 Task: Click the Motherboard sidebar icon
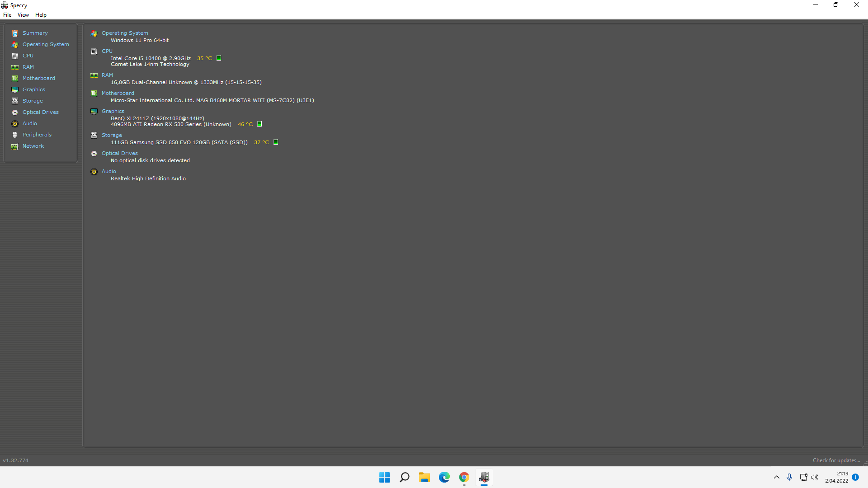pos(15,78)
